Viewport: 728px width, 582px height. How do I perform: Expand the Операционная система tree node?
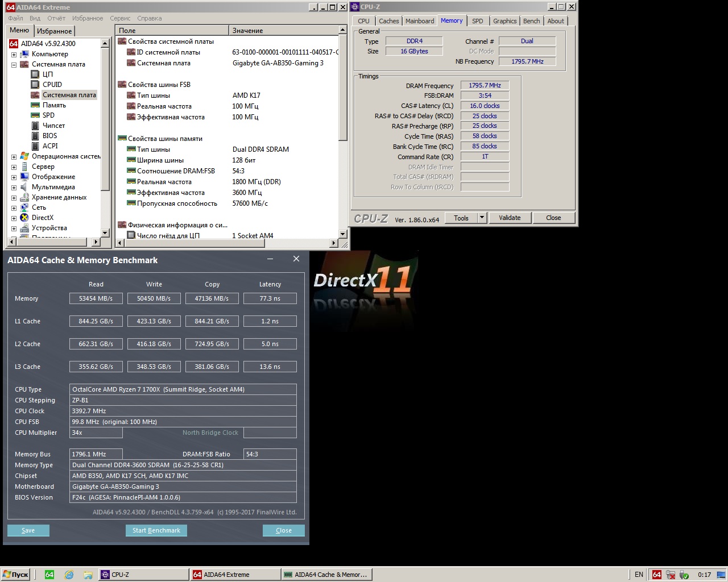click(14, 157)
